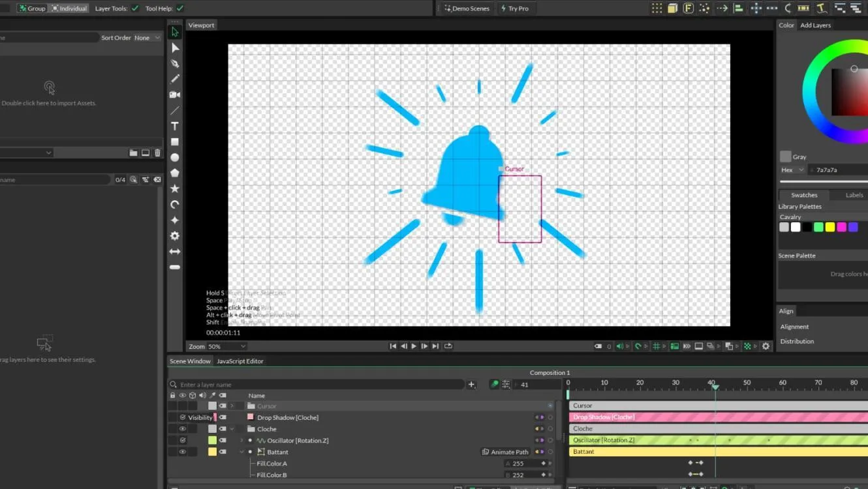Toggle viewport audio speaker icon
The width and height of the screenshot is (868, 489).
620,346
